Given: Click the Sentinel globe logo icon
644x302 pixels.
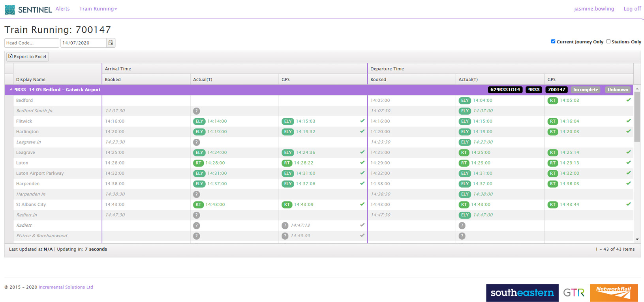Looking at the screenshot, I should pos(10,9).
